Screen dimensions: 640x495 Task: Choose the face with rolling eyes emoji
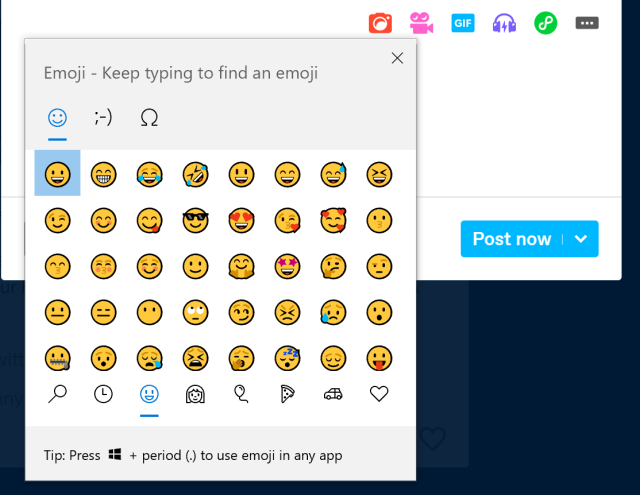tap(195, 311)
